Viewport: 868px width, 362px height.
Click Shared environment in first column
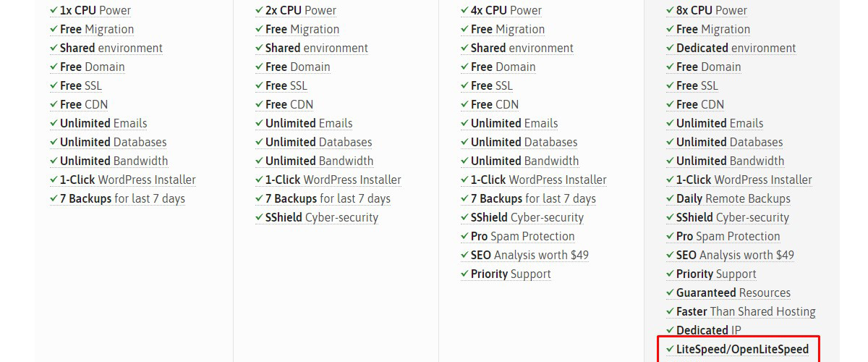pos(111,48)
